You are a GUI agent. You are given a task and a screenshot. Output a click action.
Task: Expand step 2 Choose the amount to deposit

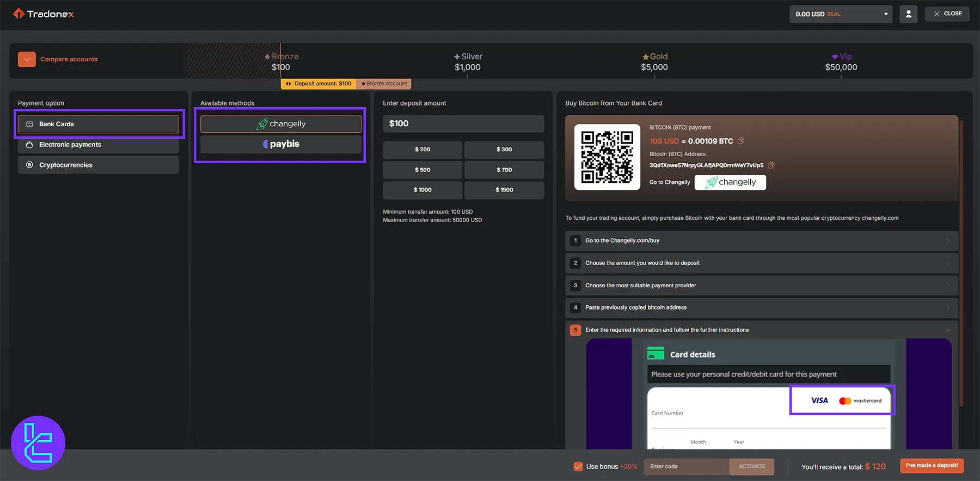762,263
